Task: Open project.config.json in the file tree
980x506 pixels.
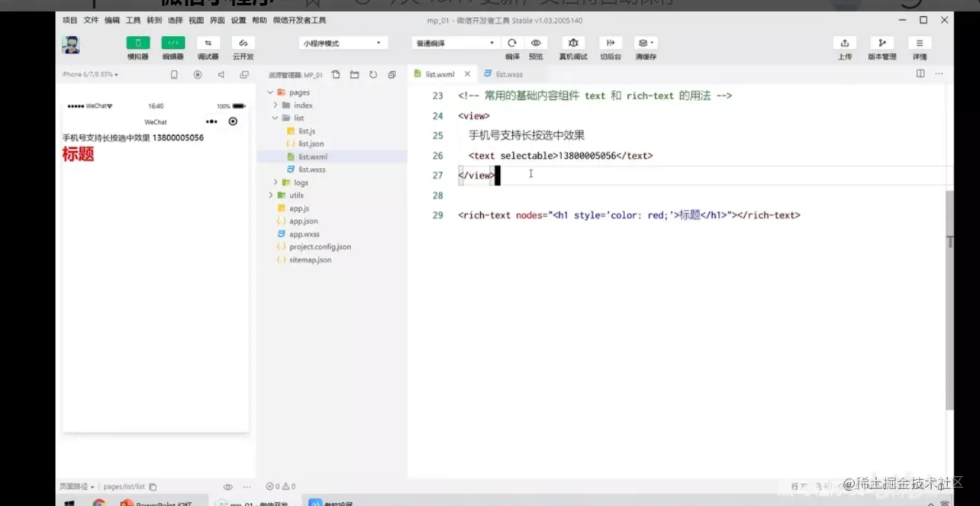Action: (x=320, y=247)
